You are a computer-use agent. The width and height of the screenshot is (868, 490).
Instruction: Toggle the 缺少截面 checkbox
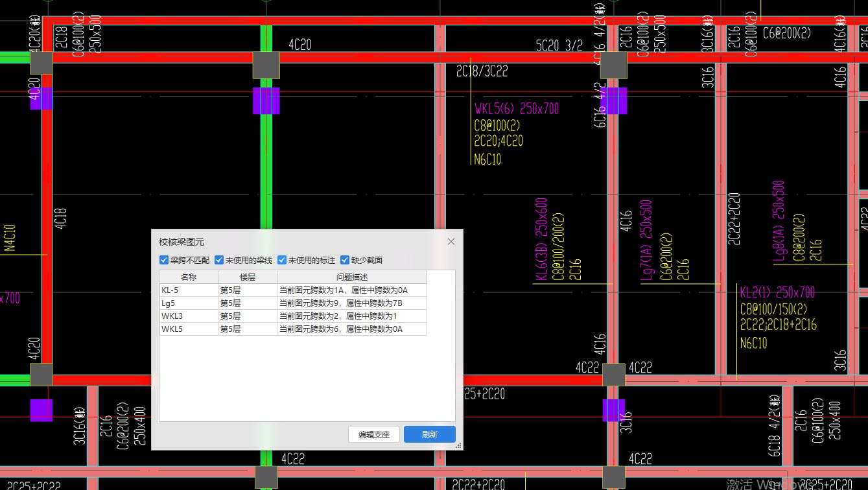345,260
